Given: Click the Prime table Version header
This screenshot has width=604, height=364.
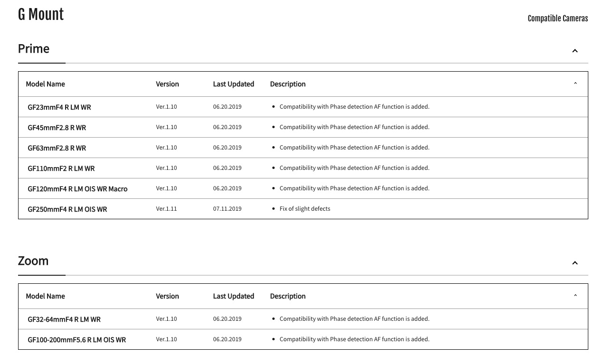Looking at the screenshot, I should [167, 84].
